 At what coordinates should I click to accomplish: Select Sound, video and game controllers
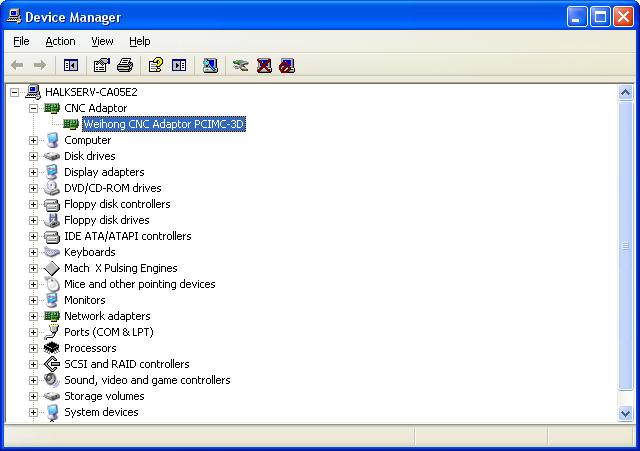tap(147, 380)
